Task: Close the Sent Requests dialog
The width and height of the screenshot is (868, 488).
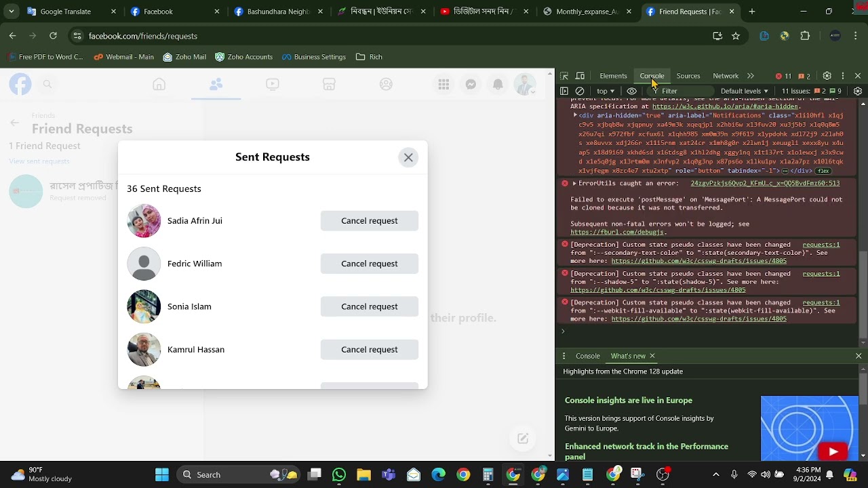Action: pyautogui.click(x=408, y=157)
